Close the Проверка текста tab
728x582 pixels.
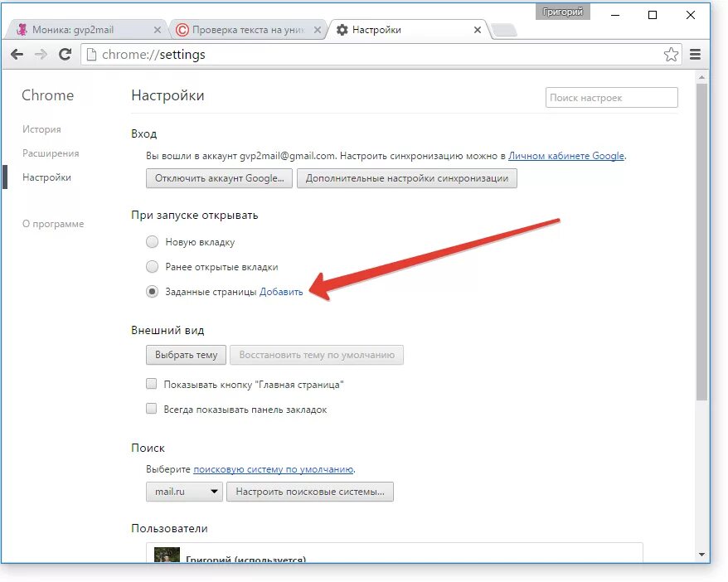coord(317,30)
